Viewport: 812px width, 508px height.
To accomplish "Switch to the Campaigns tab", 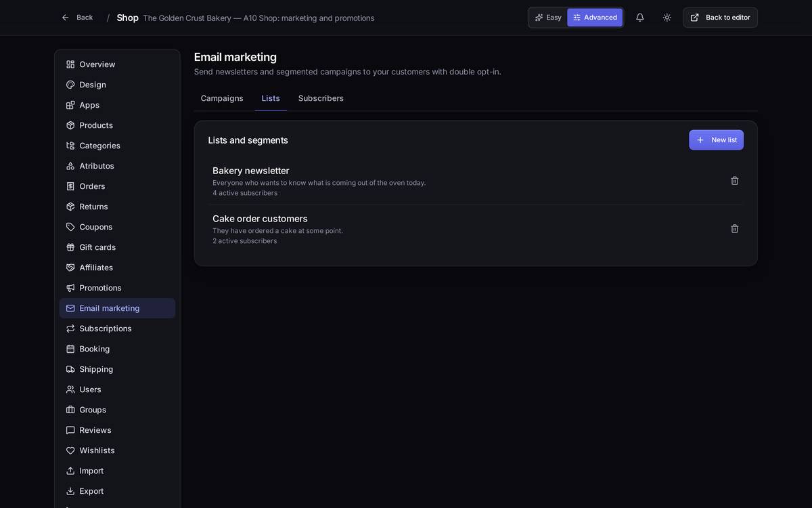I will (222, 98).
